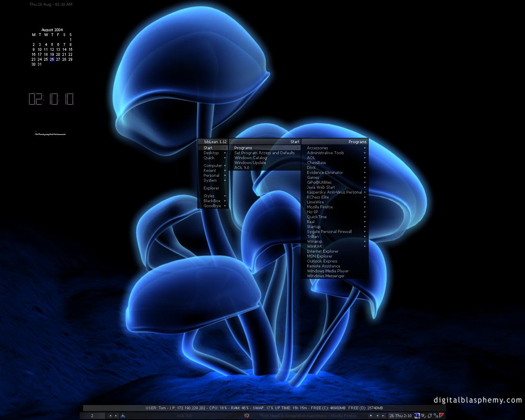Open the LimeWire program folder
Viewport: 525px width, 420px height.
point(335,202)
